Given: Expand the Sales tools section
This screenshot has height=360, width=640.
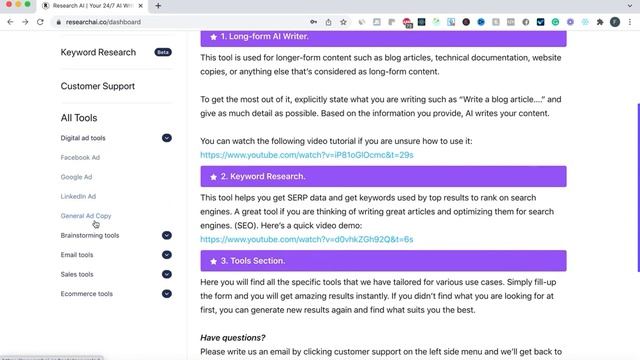Looking at the screenshot, I should pyautogui.click(x=167, y=274).
